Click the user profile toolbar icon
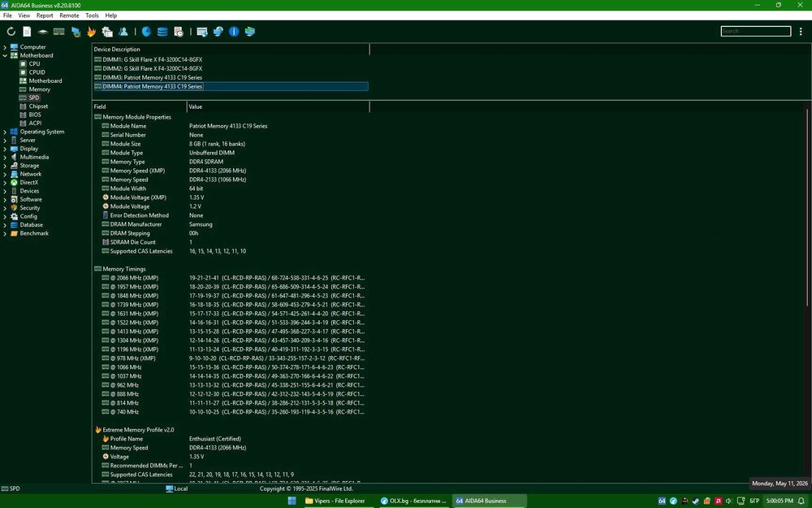The image size is (812, 508). 123,32
